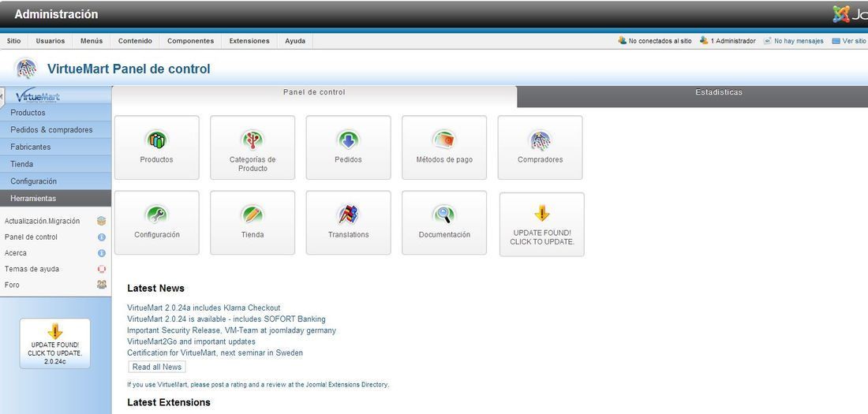Open the Menús menu

(x=92, y=41)
